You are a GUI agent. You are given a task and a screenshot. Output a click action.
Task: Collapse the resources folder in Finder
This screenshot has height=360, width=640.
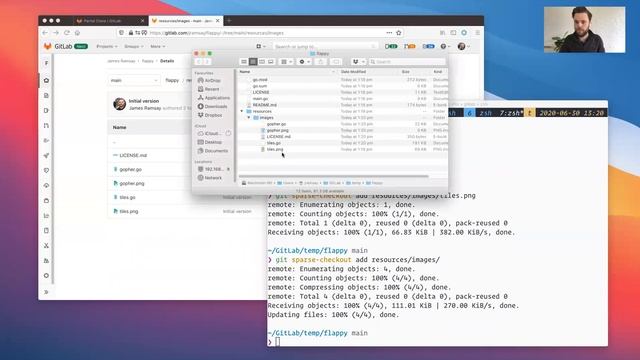(x=242, y=111)
